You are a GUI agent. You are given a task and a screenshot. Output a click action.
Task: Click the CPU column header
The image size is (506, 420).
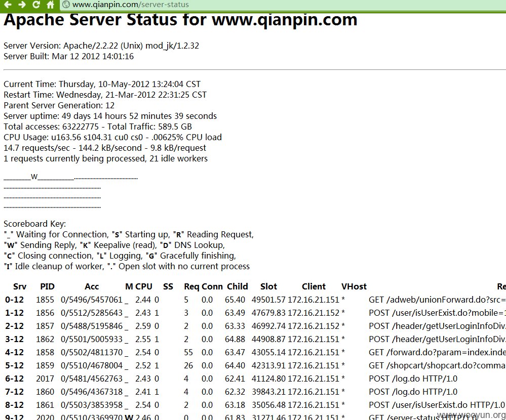point(144,286)
